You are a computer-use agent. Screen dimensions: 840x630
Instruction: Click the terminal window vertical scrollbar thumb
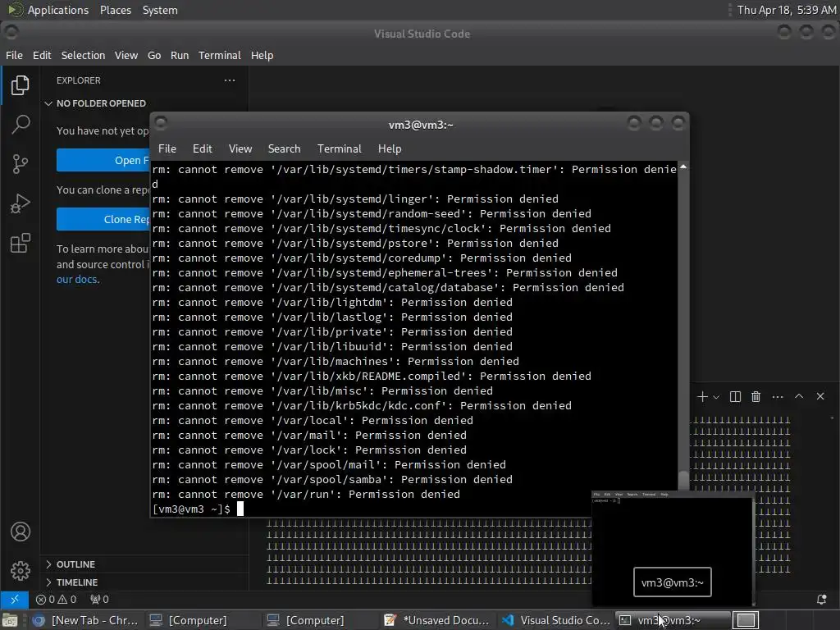[683, 480]
